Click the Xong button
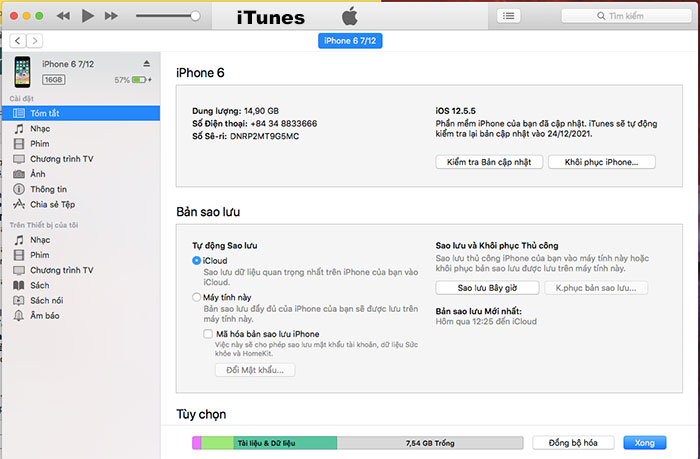The height and width of the screenshot is (459, 700). point(645,443)
